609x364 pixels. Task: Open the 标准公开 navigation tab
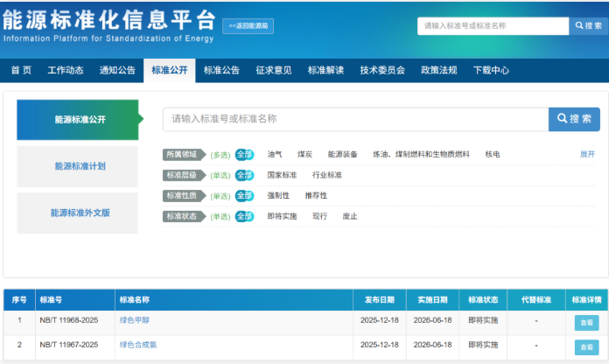169,70
